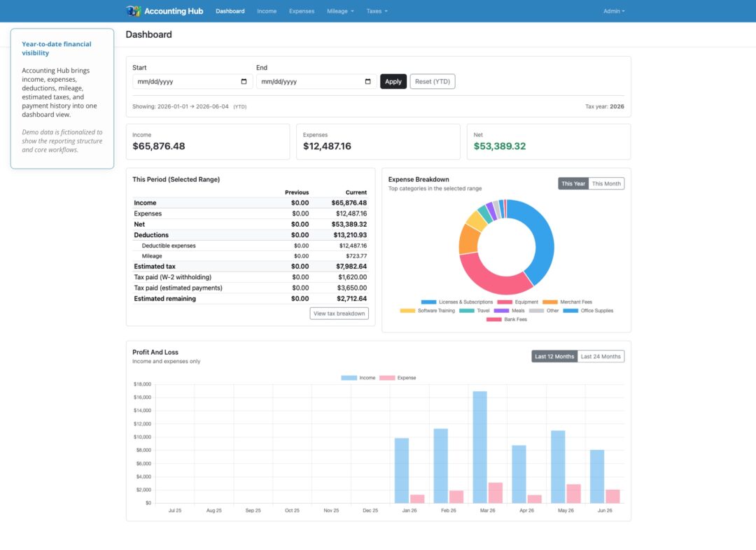Click the Expense Breakdown heading

419,179
